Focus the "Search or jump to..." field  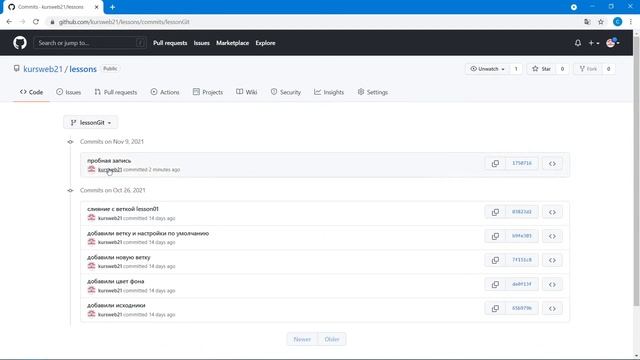tap(90, 43)
